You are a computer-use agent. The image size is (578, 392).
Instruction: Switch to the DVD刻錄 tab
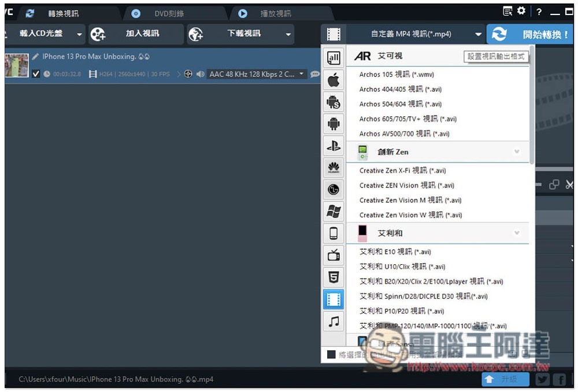tap(169, 14)
